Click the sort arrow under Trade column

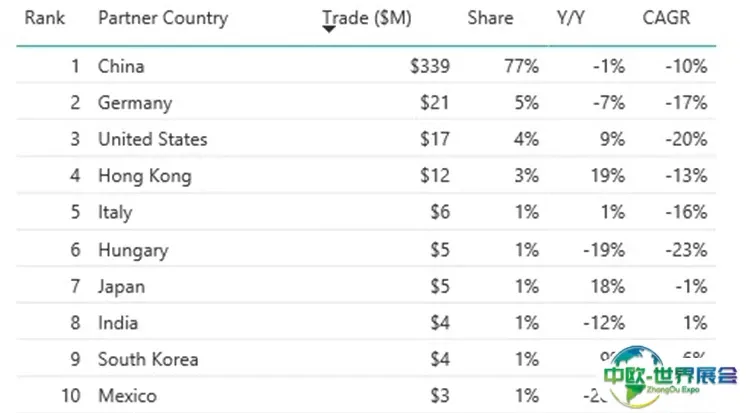[x=329, y=30]
